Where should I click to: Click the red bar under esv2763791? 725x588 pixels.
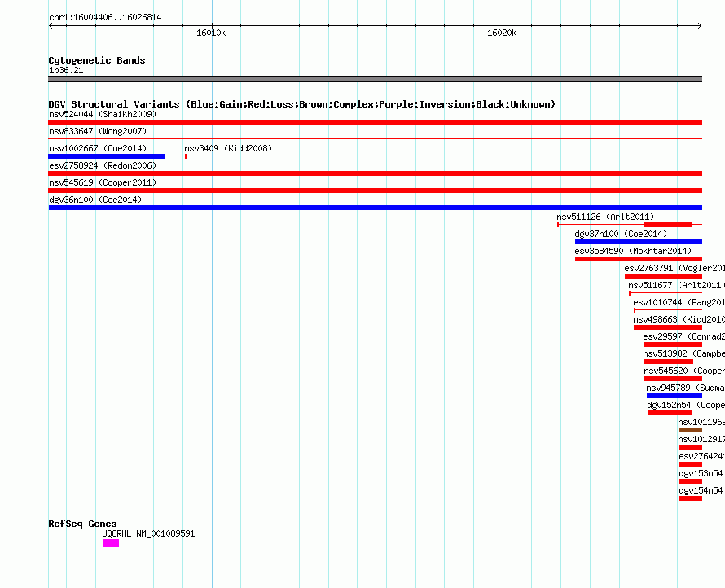pyautogui.click(x=664, y=276)
